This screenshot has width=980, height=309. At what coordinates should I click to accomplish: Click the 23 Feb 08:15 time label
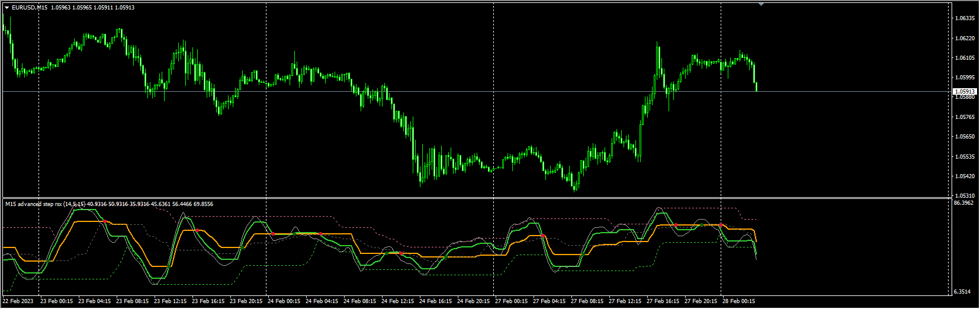click(133, 301)
